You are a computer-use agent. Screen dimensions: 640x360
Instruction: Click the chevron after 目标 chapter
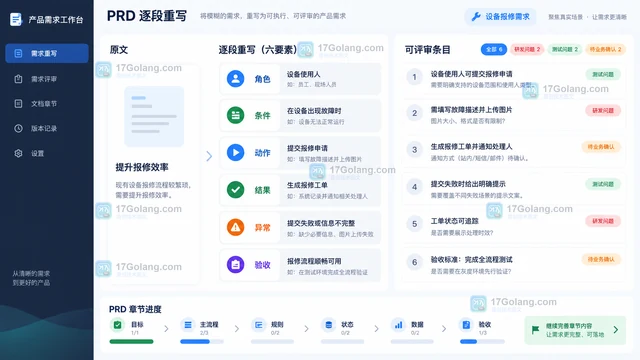click(166, 329)
